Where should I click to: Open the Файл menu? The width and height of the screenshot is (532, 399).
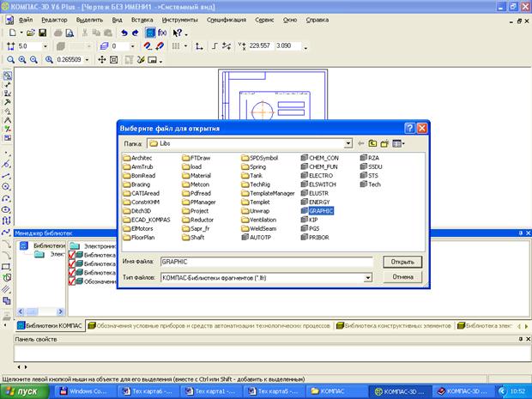26,20
